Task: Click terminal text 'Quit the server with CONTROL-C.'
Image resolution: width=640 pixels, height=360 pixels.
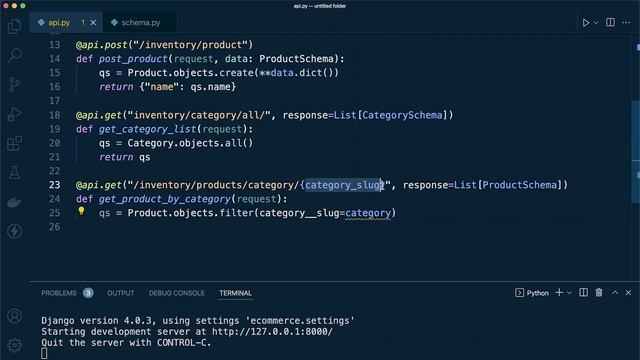Action: [x=126, y=343]
